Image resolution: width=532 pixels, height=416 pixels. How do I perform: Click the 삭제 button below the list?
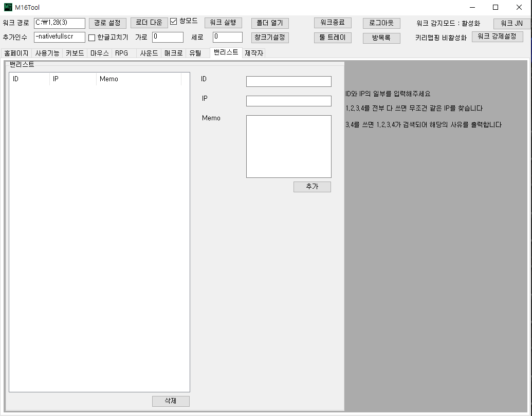pyautogui.click(x=171, y=401)
